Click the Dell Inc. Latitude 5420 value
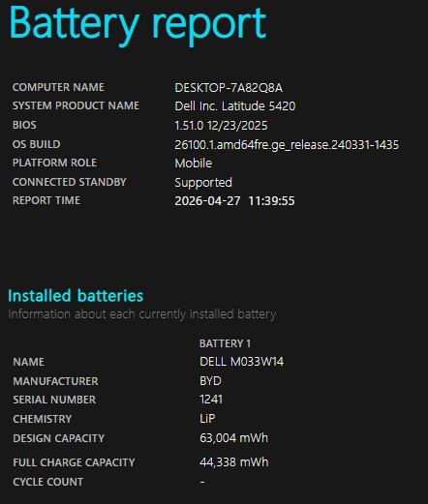 235,106
